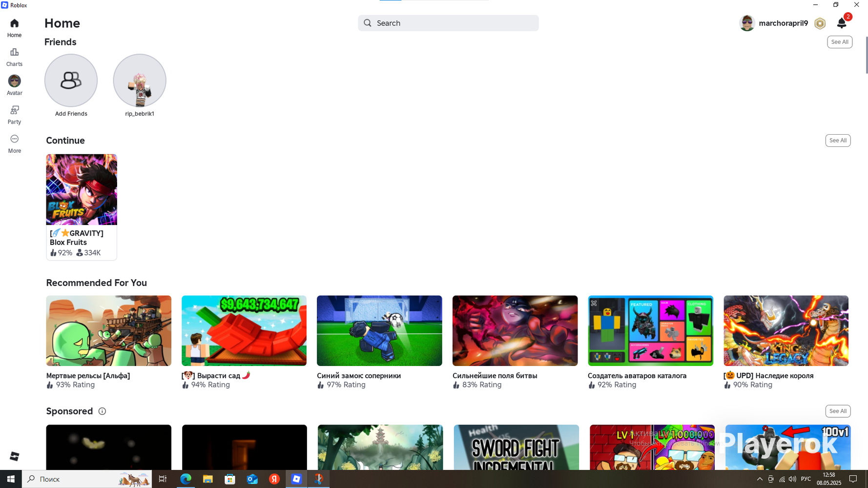Image resolution: width=868 pixels, height=488 pixels.
Task: Open Party from the sidebar
Action: pyautogui.click(x=14, y=115)
